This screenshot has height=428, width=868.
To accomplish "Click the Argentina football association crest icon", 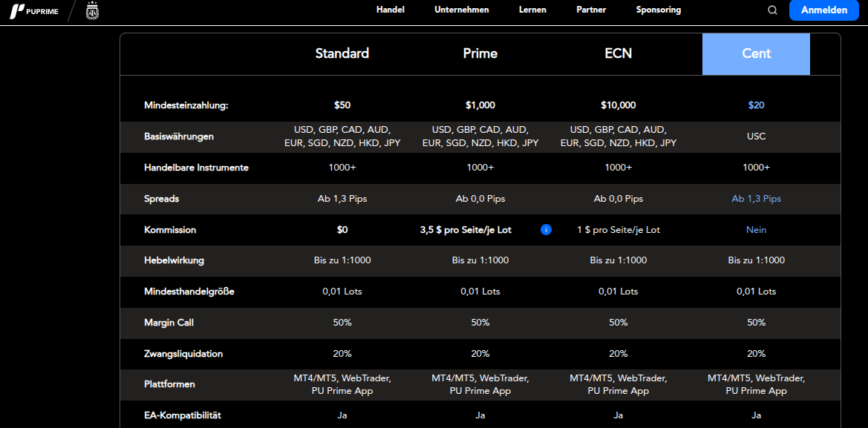I will coord(92,11).
